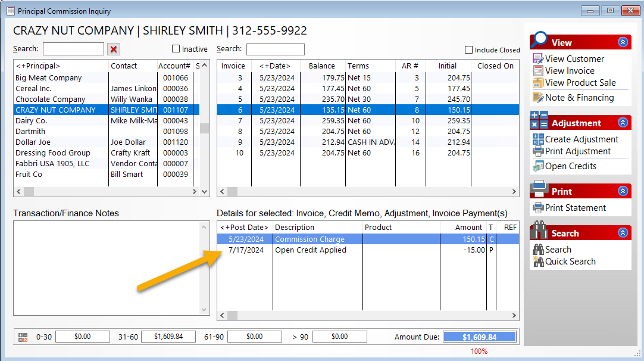Click the View Invoice icon
The height and width of the screenshot is (361, 644).
coord(538,71)
